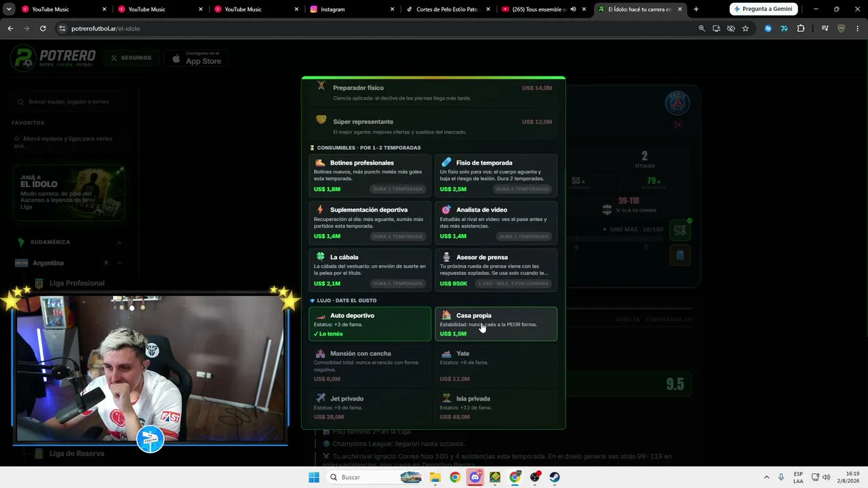
Task: Select the Súper representante upgrade row
Action: (433, 126)
